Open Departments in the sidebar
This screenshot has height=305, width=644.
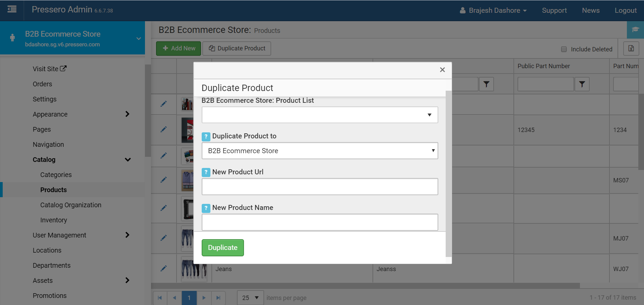(52, 265)
